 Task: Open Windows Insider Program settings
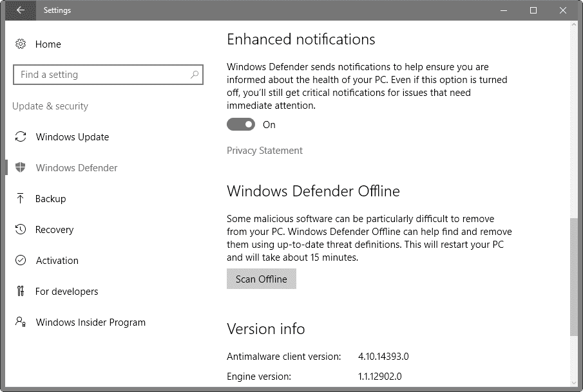[x=90, y=322]
